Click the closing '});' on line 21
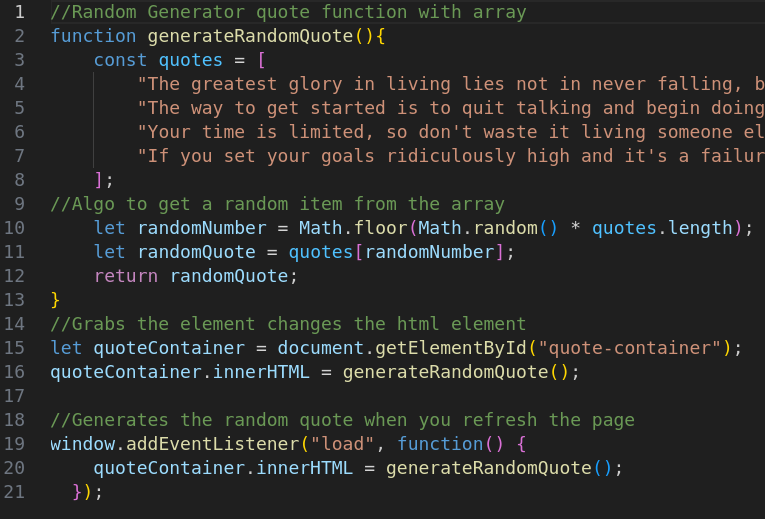Screen dimensions: 765x519 click(87, 492)
